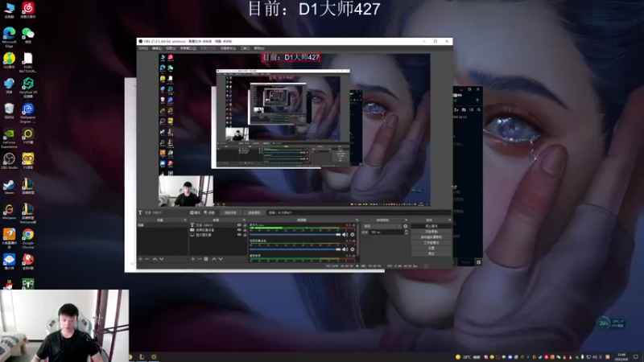Open source properties gear in Sources dock
Viewport: 644px width, 362px height.
coord(206,259)
